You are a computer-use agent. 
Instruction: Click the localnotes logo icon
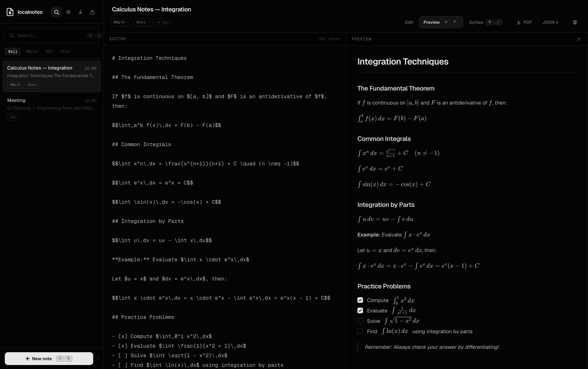[10, 12]
